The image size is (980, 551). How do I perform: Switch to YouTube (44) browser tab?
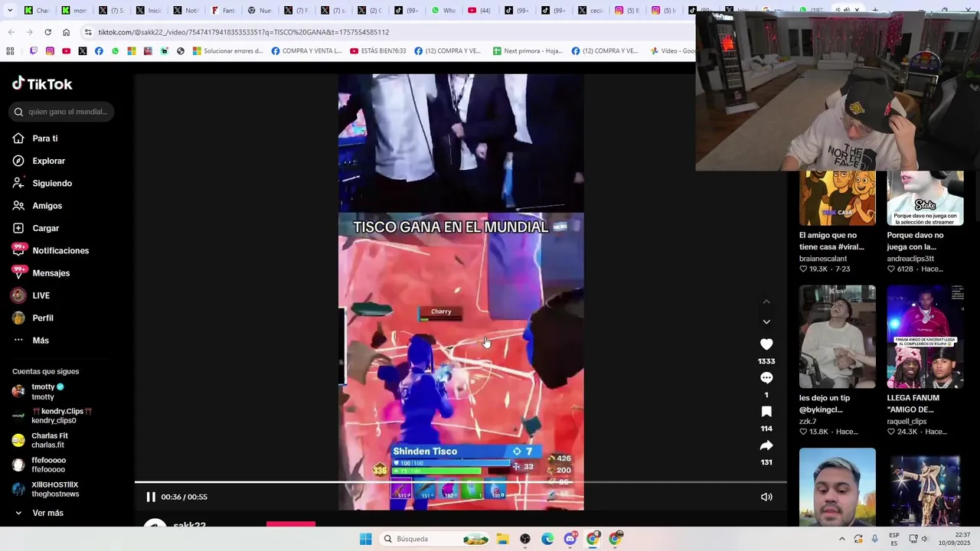(x=481, y=10)
